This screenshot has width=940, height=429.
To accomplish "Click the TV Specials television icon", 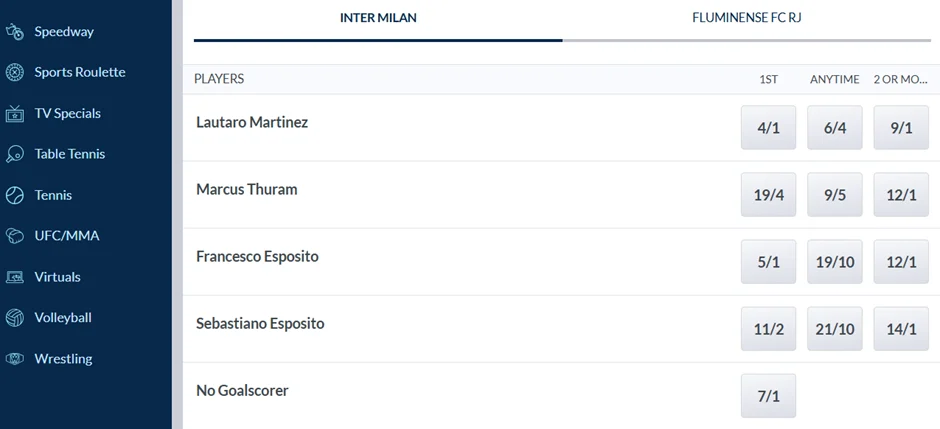I will coord(15,114).
